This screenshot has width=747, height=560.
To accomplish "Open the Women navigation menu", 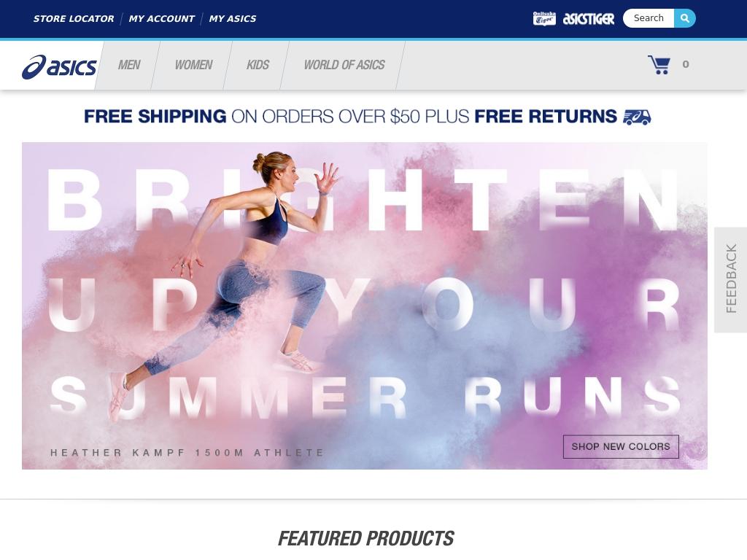I will click(x=193, y=65).
